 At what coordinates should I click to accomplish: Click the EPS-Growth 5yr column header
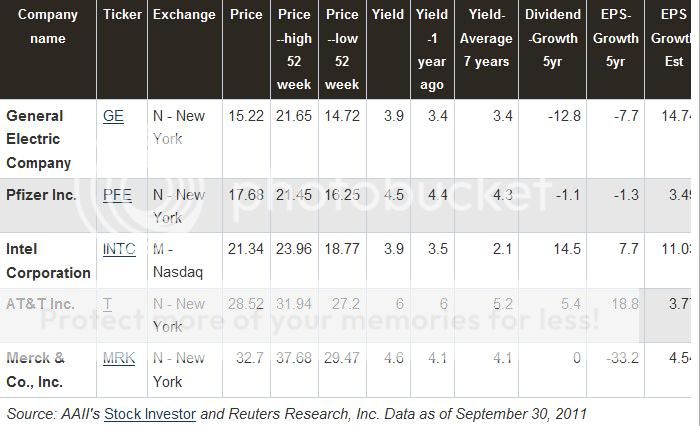point(615,38)
